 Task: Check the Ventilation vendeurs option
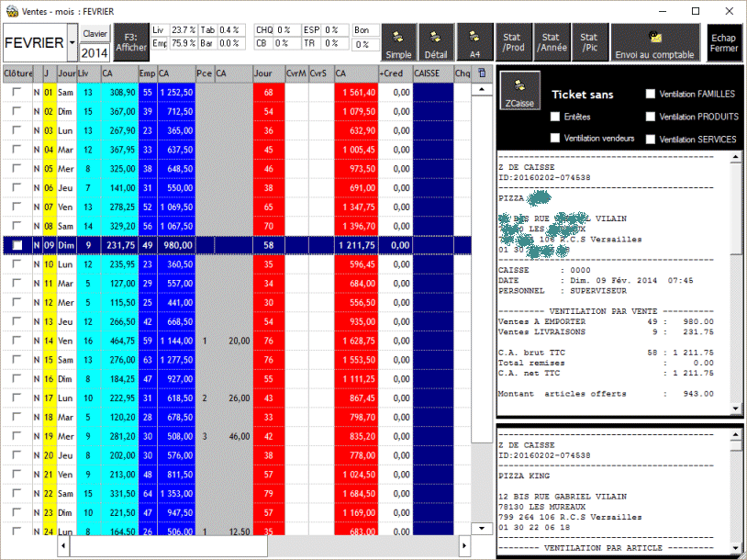tap(555, 139)
